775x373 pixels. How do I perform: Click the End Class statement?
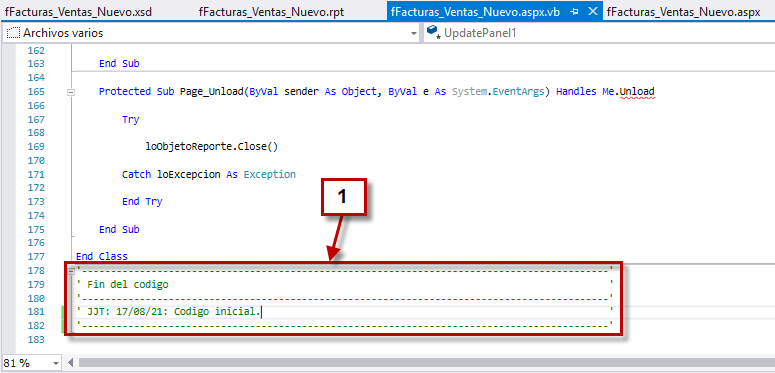tap(102, 256)
